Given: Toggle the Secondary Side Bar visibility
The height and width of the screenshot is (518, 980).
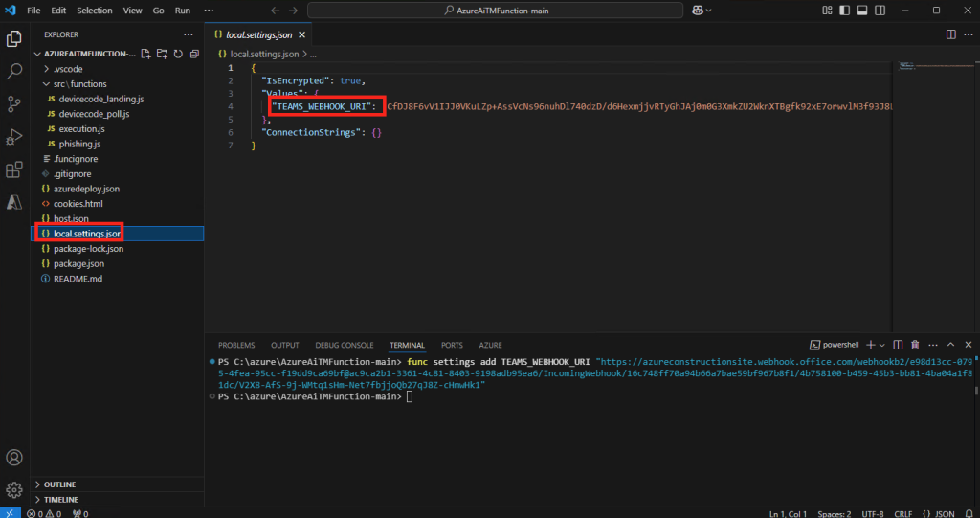Looking at the screenshot, I should pyautogui.click(x=880, y=10).
